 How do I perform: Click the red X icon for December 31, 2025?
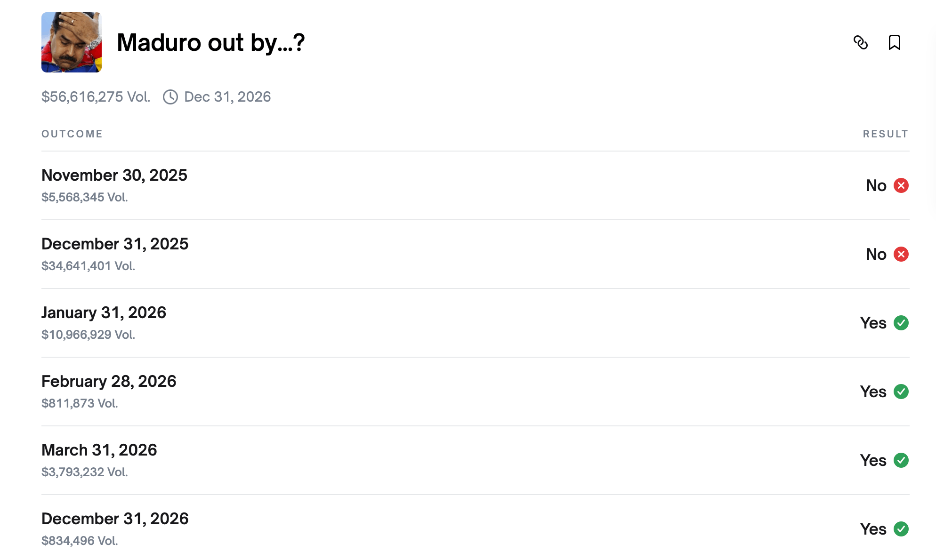901,254
